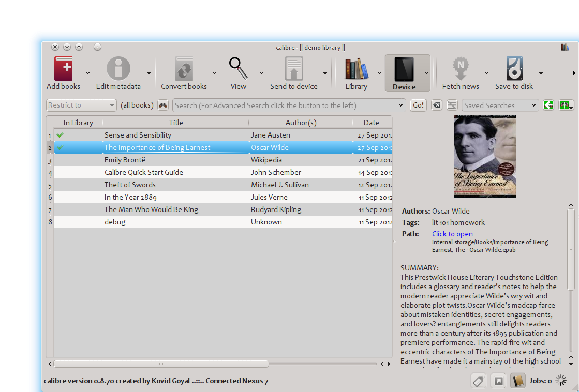Open the epub via the Click to open link
579x392 pixels.
tap(452, 234)
